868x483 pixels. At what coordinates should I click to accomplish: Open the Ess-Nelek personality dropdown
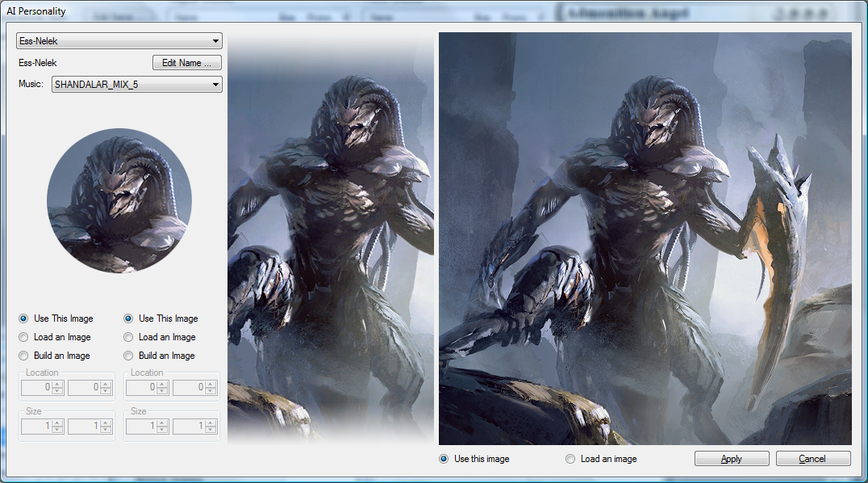(119, 41)
